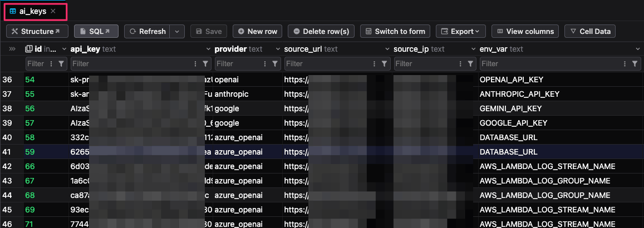This screenshot has height=228, width=644.
Task: Select the row 44 header
Action: (12, 195)
